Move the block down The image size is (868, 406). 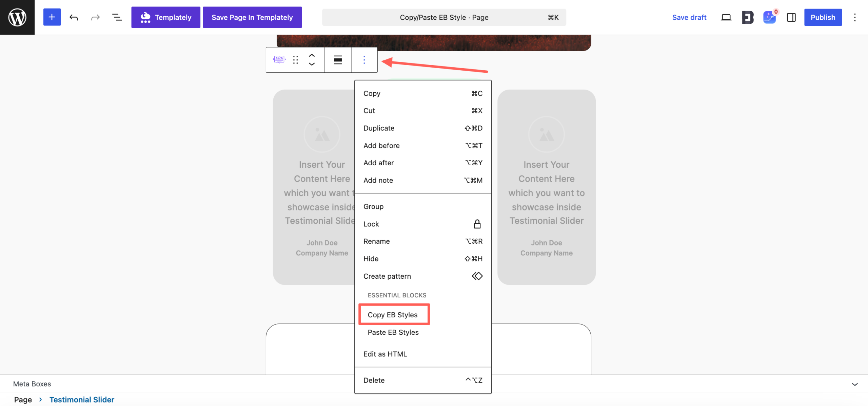click(x=312, y=64)
